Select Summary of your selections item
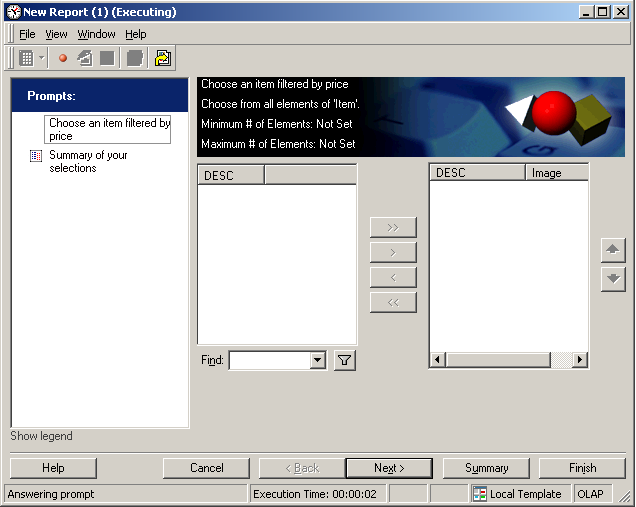636x507 pixels. point(88,161)
